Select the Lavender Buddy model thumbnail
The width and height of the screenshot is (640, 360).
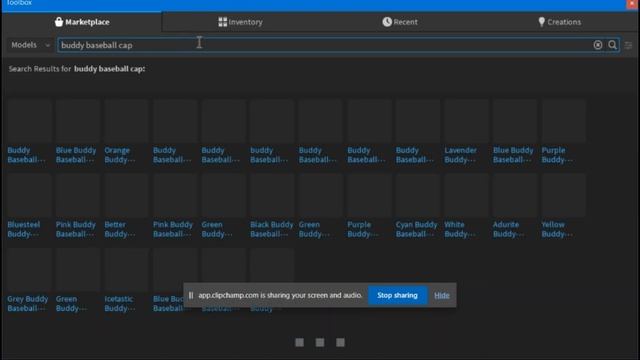pos(467,121)
